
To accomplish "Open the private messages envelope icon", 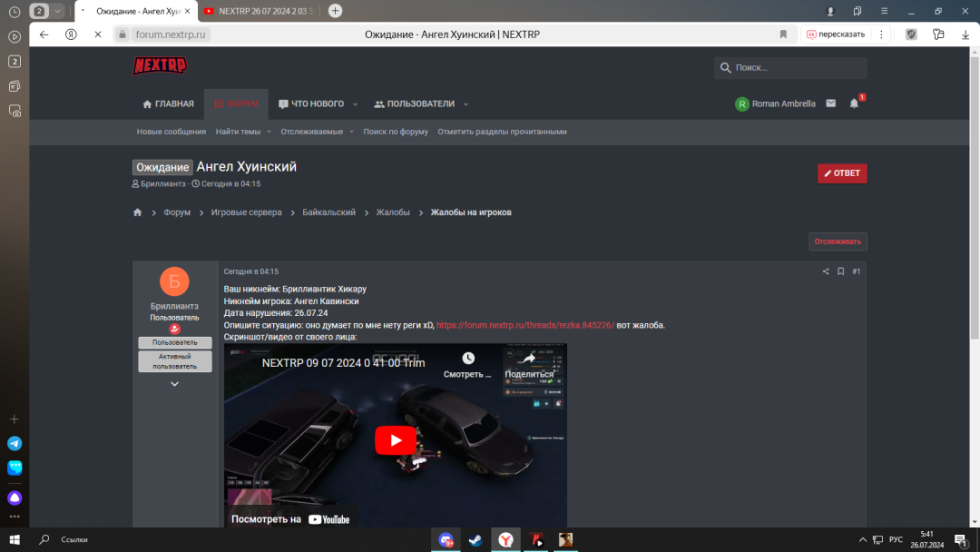I will point(830,103).
